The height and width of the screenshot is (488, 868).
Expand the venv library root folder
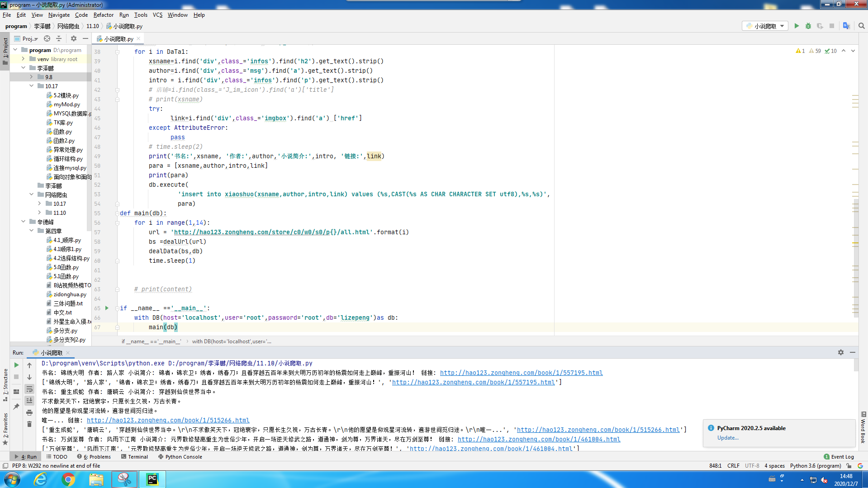24,59
